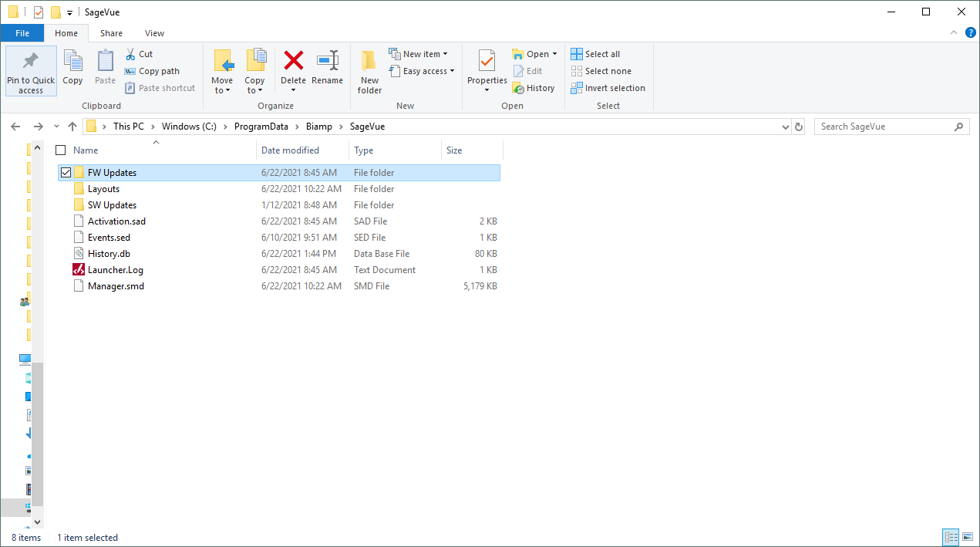Click the Activation.sad file icon
The image size is (980, 547).
pos(79,221)
